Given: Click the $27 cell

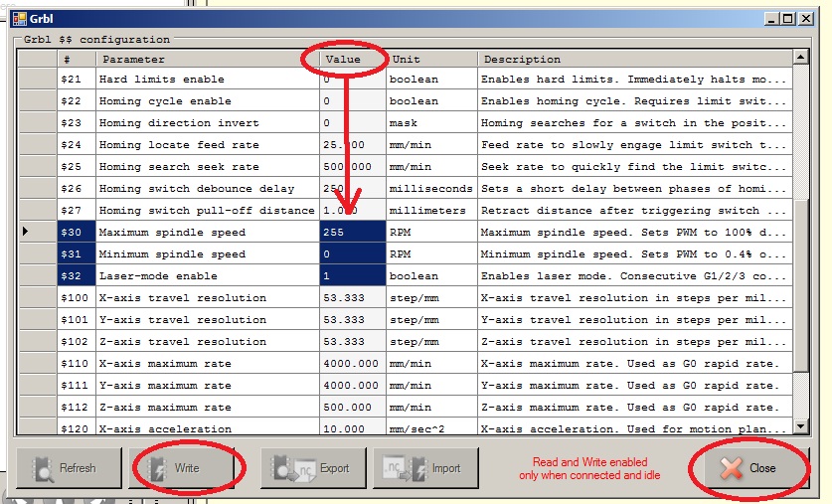Looking at the screenshot, I should tap(77, 210).
